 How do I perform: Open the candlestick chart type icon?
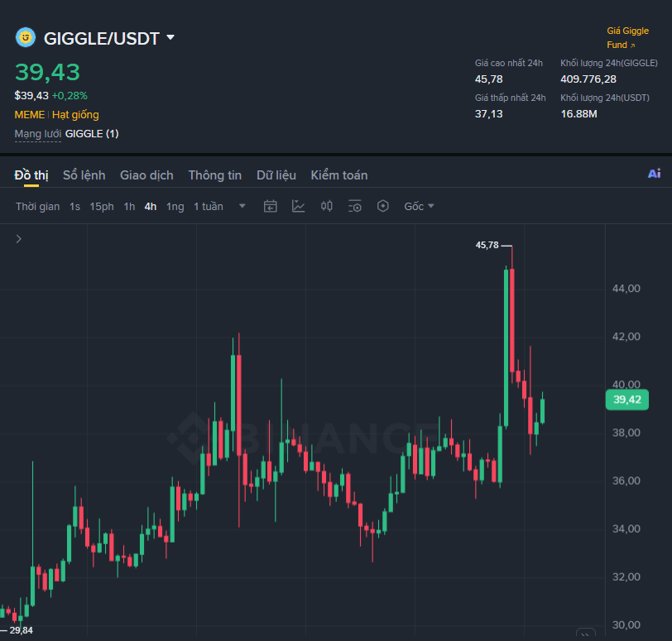(327, 206)
